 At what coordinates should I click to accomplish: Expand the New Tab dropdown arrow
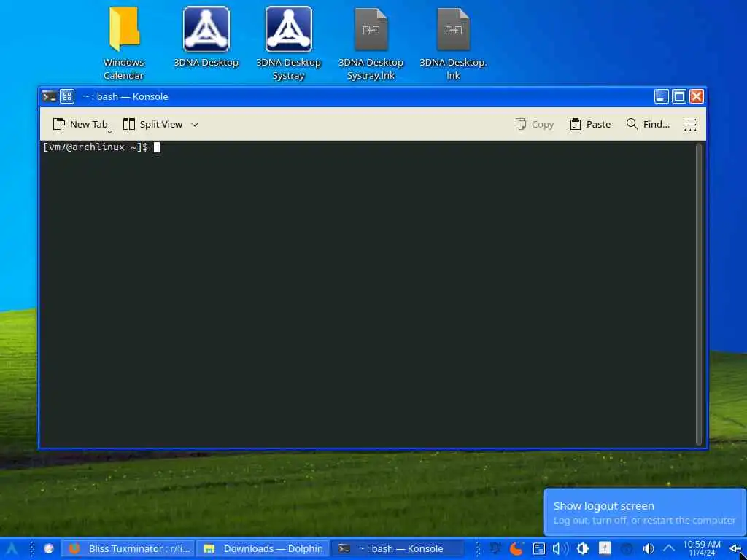coord(110,131)
